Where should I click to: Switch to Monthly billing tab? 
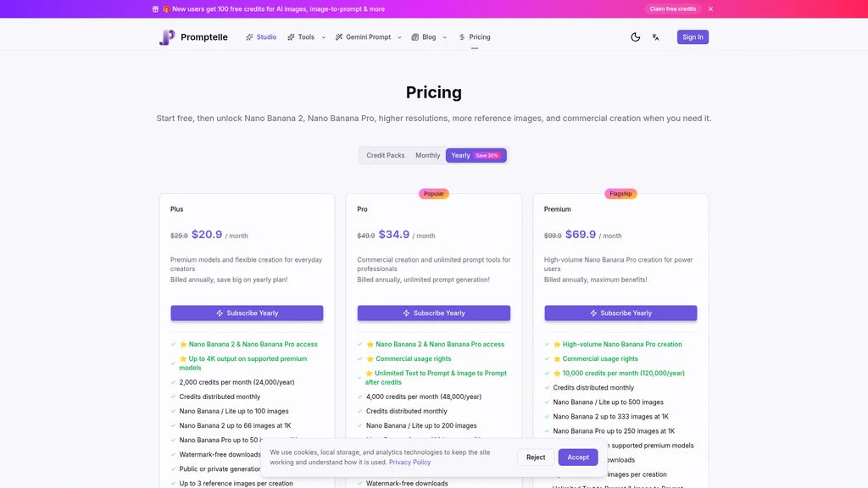(x=427, y=156)
